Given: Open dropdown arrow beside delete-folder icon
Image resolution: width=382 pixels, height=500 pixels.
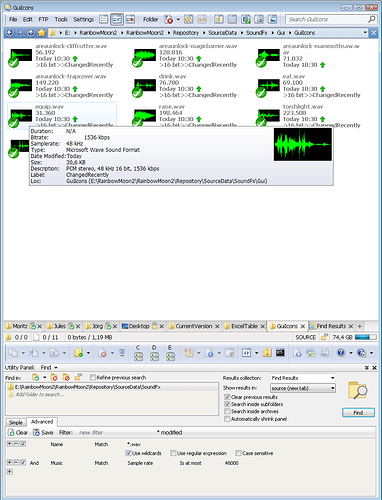Looking at the screenshot, I should (178, 19).
